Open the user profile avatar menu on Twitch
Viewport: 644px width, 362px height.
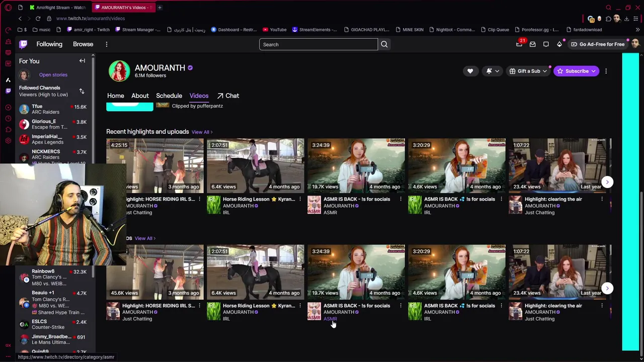[635, 44]
